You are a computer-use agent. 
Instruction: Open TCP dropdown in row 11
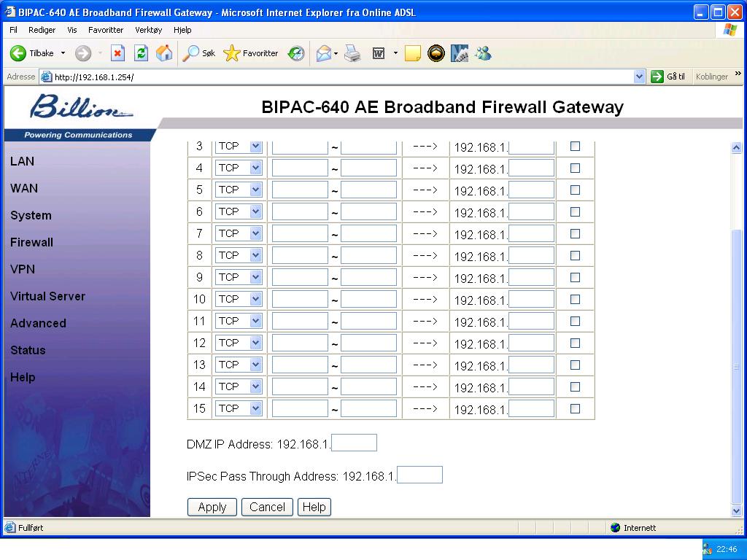pos(239,322)
